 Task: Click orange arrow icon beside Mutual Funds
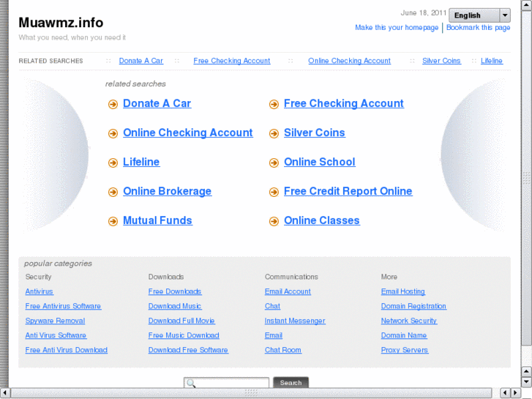tap(113, 221)
